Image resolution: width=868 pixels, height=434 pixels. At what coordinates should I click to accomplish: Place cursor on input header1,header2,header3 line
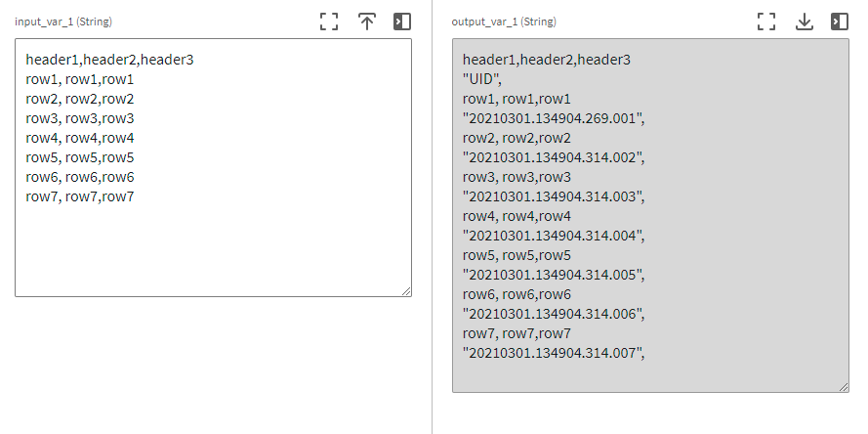point(109,60)
